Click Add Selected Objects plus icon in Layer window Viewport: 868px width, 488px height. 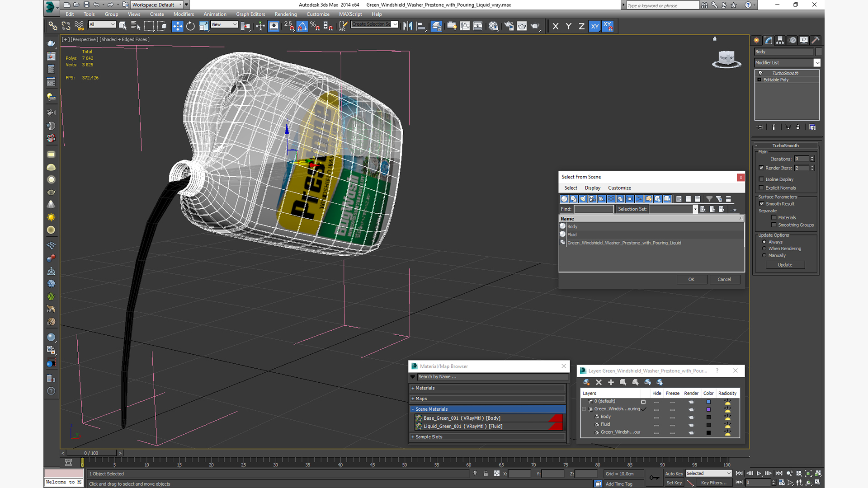(x=611, y=382)
